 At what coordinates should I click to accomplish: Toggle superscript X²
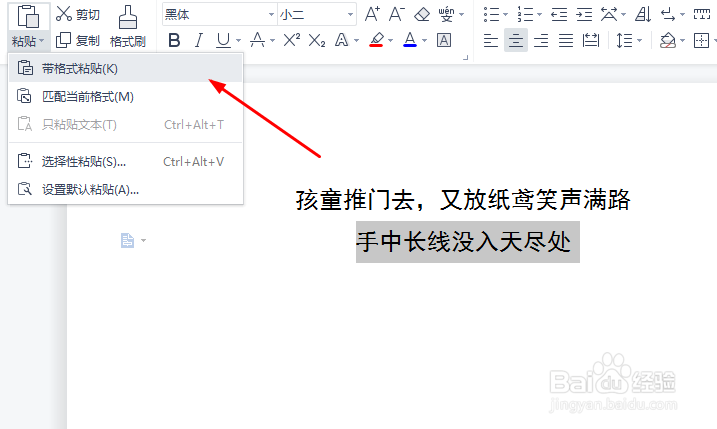291,41
